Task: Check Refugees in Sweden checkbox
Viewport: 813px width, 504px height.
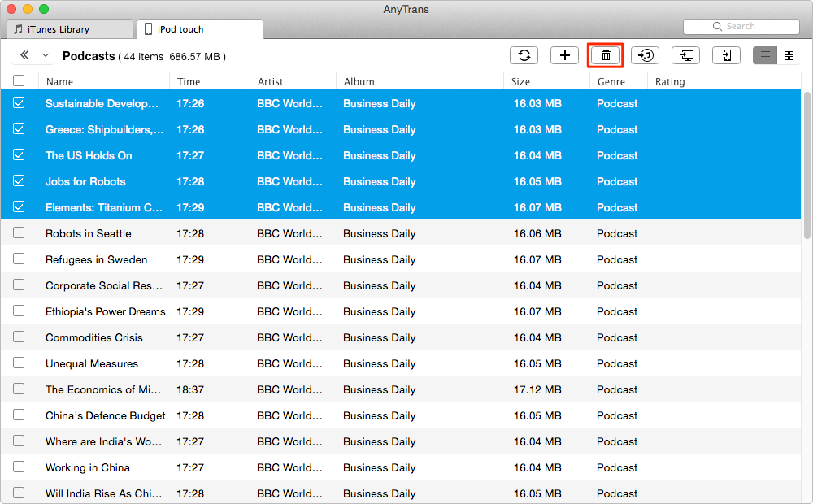Action: coord(19,259)
